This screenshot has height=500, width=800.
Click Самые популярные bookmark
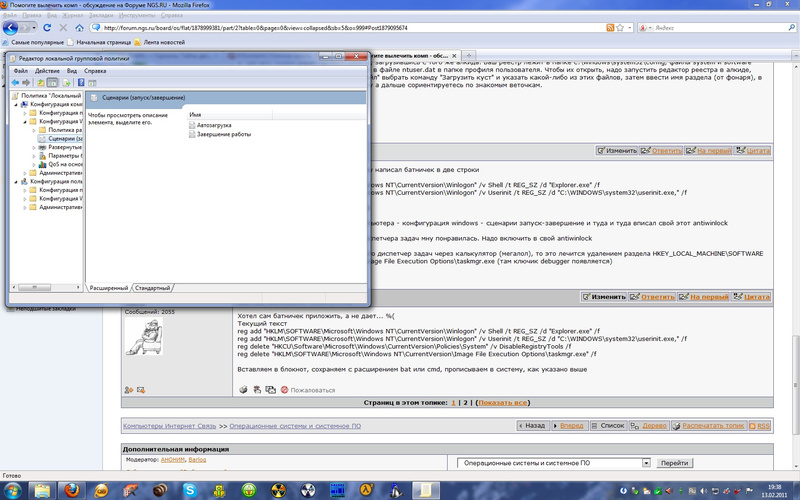[x=33, y=42]
